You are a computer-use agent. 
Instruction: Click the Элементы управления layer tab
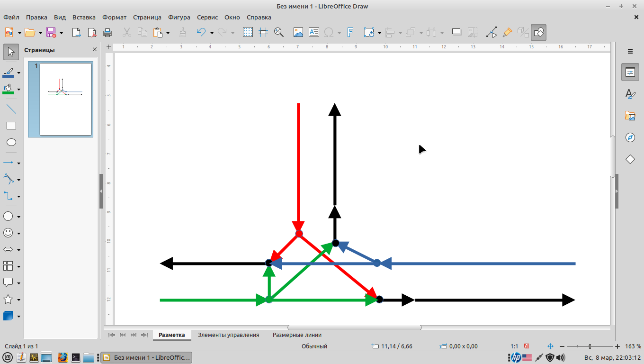tap(228, 335)
